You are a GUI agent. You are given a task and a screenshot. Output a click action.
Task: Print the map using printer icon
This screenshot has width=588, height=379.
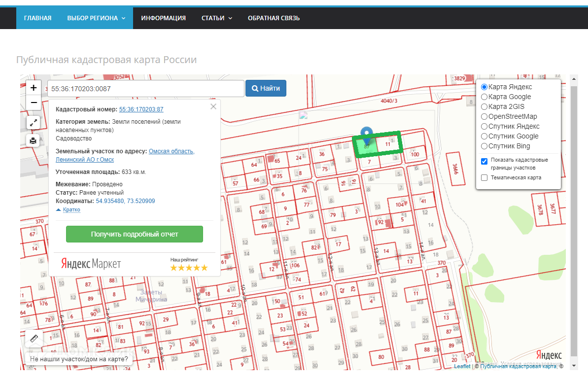click(x=33, y=140)
